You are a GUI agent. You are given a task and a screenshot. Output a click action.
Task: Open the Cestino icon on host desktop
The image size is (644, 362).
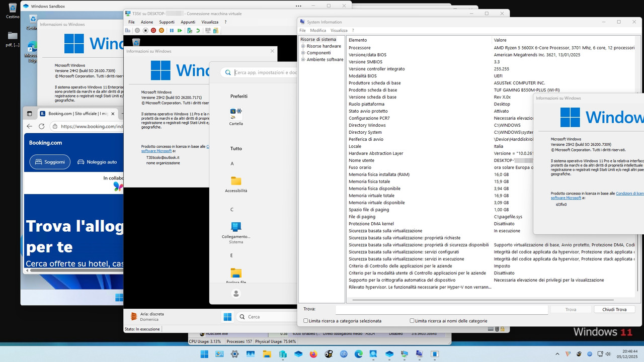click(13, 10)
